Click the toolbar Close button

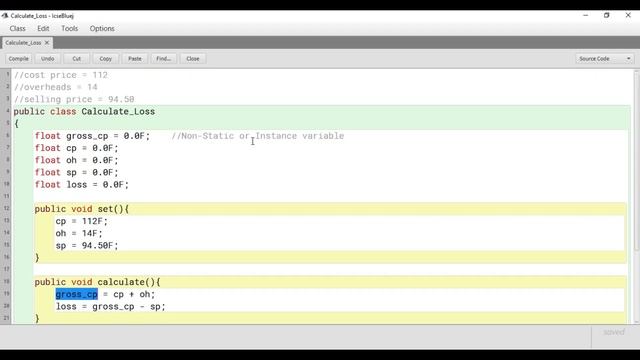click(x=193, y=59)
